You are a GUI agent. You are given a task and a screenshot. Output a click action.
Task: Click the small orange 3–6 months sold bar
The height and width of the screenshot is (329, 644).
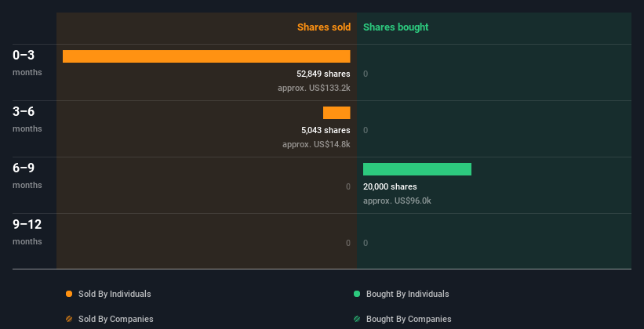pos(337,113)
